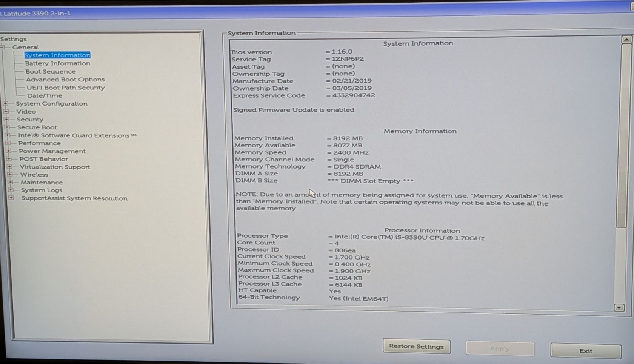Open Date/Time settings
The width and height of the screenshot is (634, 364).
[x=45, y=95]
